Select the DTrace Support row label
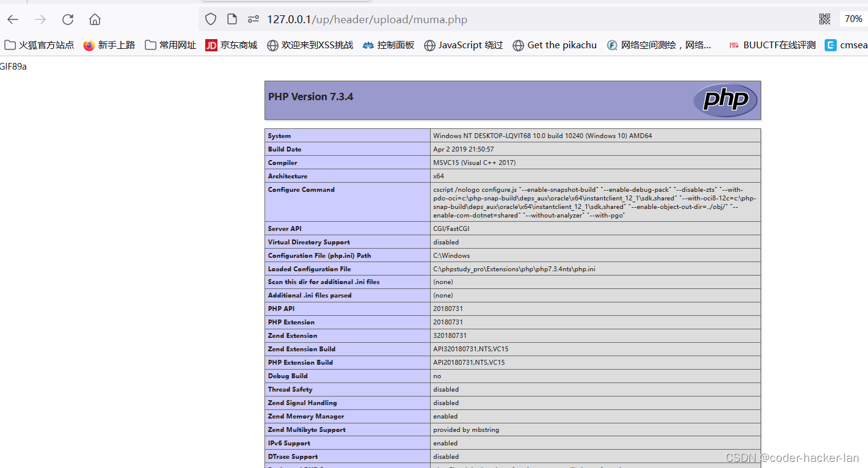Viewport: 868px width, 468px height. pyautogui.click(x=292, y=456)
